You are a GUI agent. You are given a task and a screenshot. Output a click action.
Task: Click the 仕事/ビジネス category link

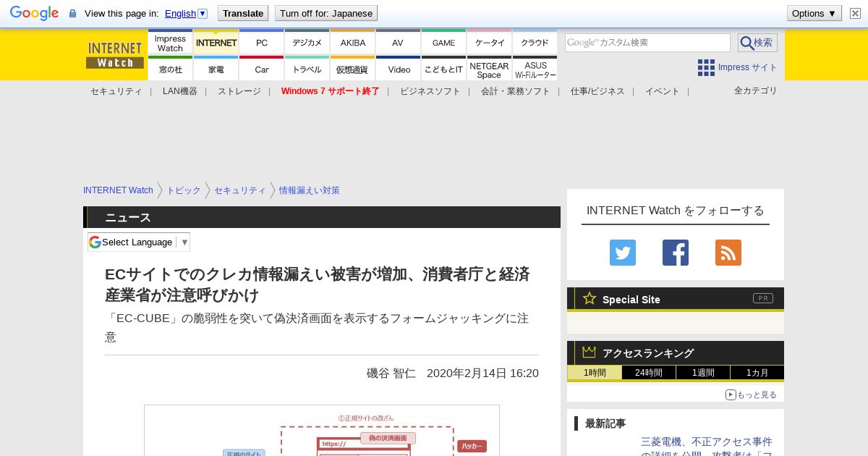point(597,91)
